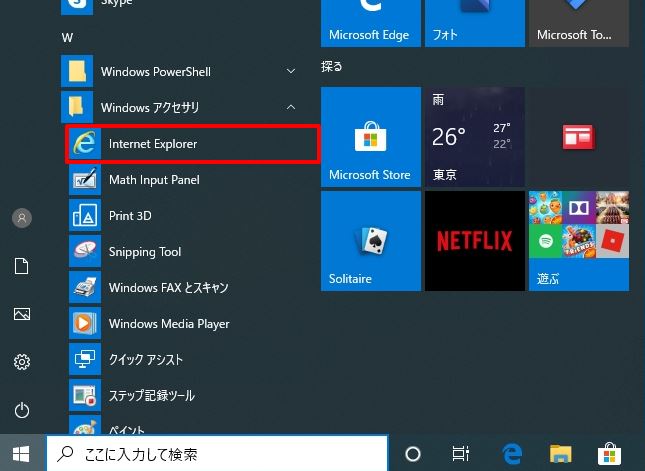Collapse the Windows アクセサリ folder chevron

[291, 107]
